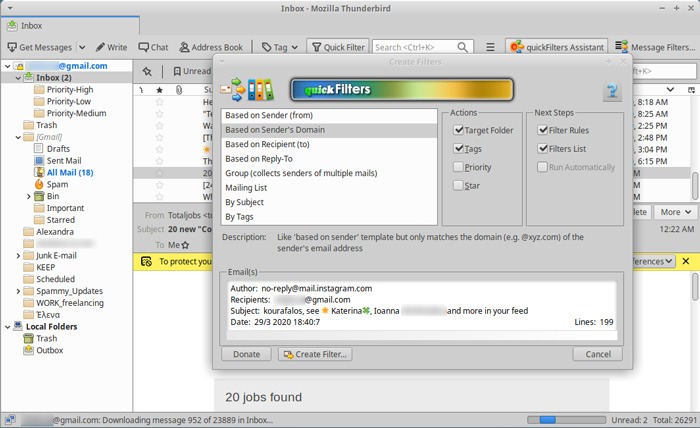Sort by the attachment column header
Viewport: 700px width, 428px height.
coord(179,90)
